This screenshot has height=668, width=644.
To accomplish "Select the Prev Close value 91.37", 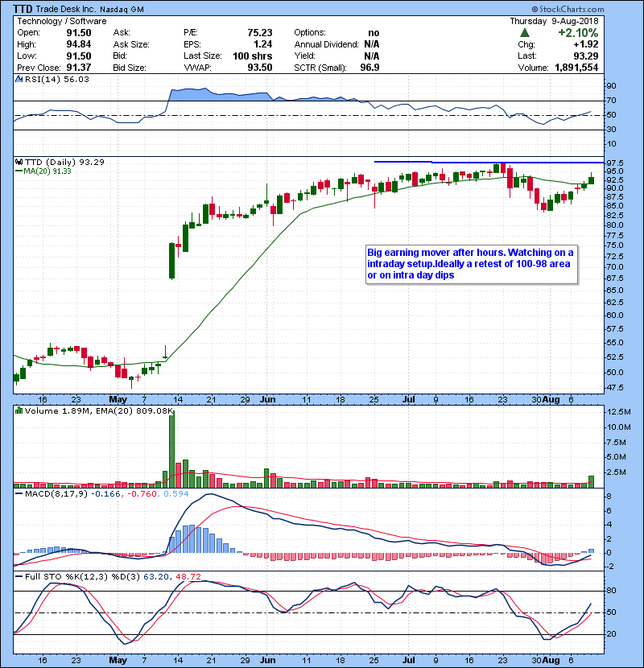I will 79,68.
